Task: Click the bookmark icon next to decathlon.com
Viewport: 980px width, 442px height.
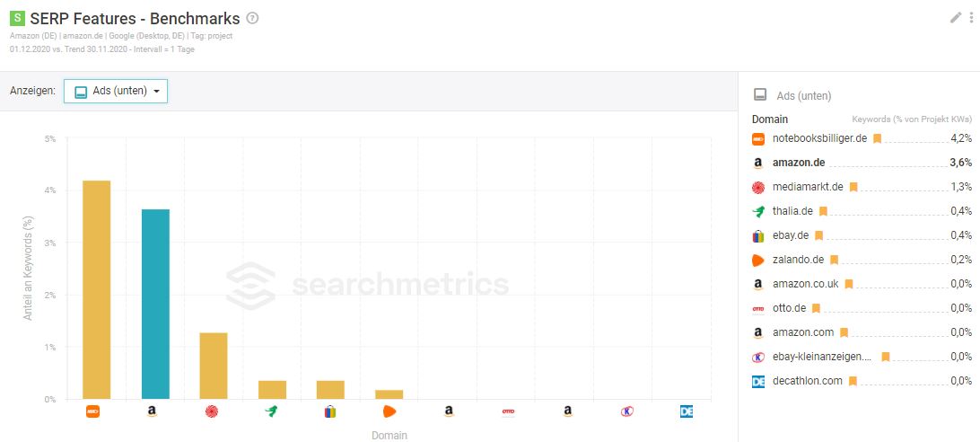Action: 853,381
